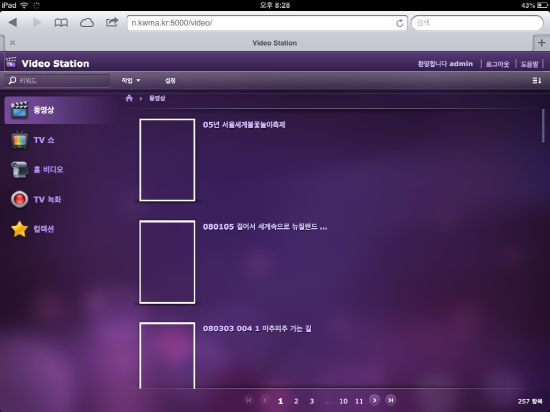Go to previous page arrow
Image resolution: width=550 pixels, height=412 pixels.
(265, 400)
